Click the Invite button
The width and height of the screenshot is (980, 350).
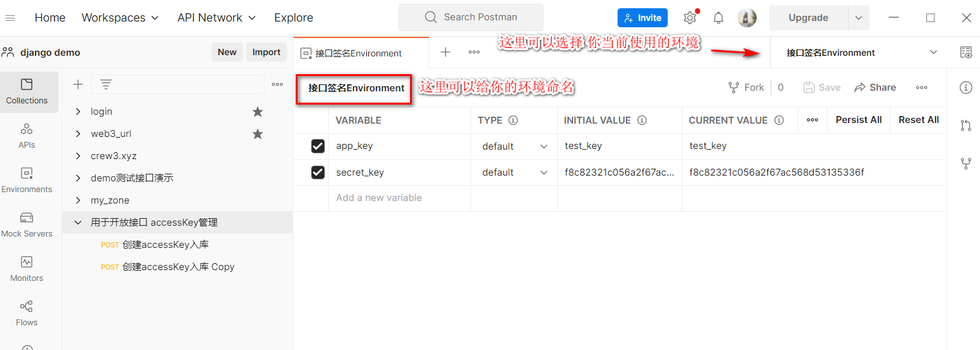(642, 18)
